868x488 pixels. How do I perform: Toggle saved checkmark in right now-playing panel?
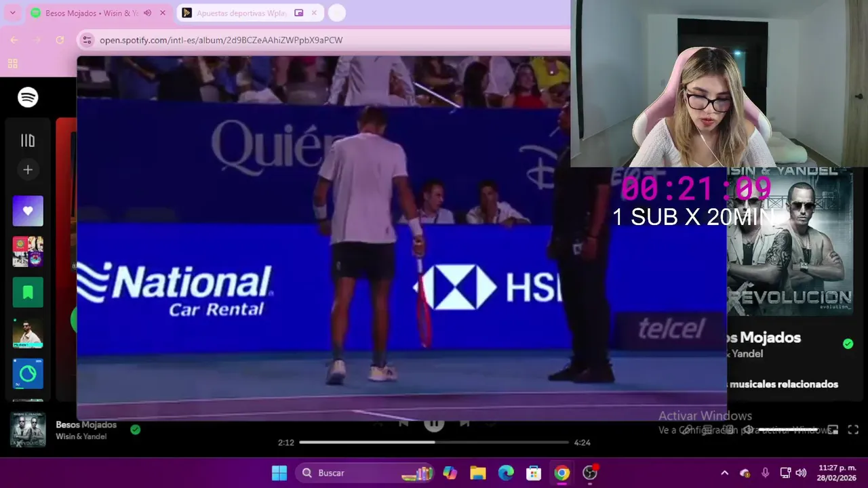pos(848,344)
